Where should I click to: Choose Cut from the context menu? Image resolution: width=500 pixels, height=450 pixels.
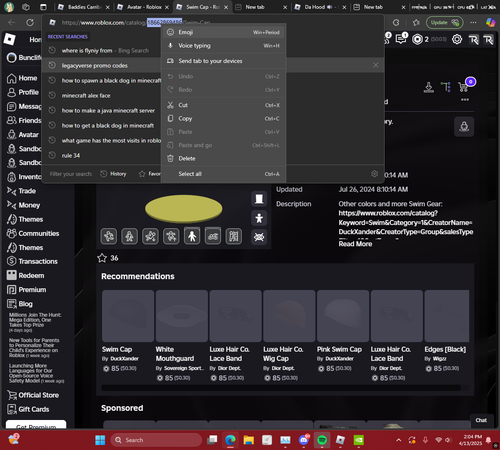point(223,105)
